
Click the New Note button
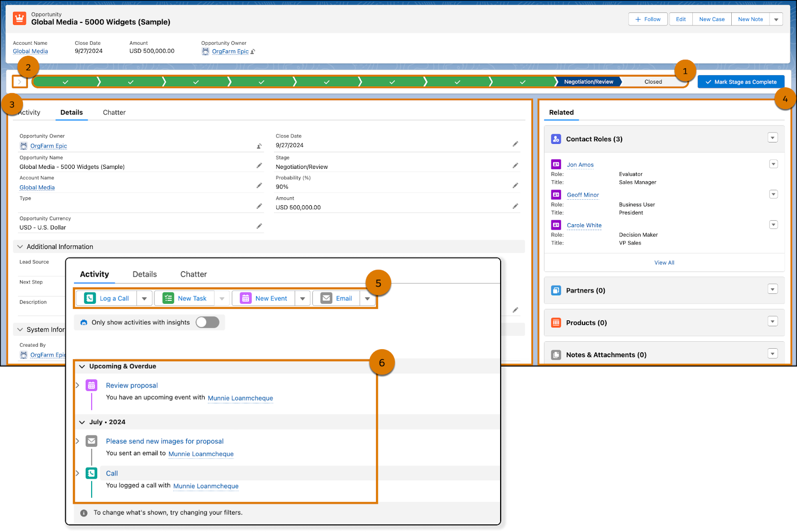point(750,19)
